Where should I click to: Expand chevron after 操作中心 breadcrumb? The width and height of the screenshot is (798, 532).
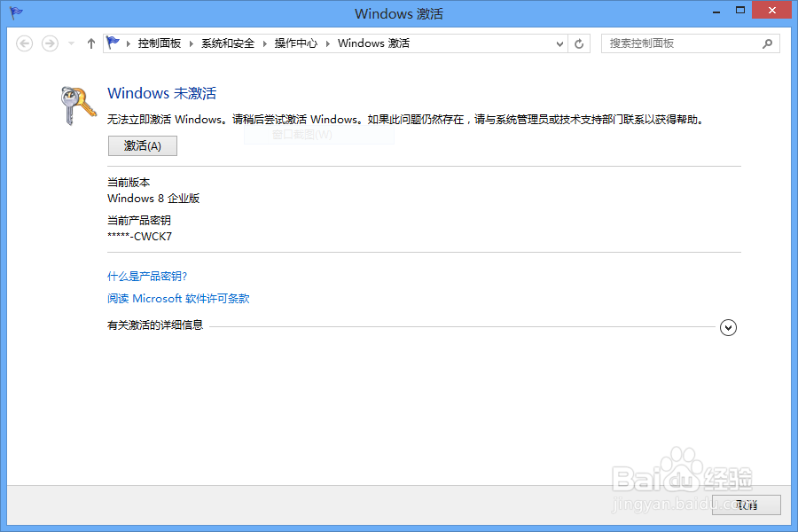328,43
